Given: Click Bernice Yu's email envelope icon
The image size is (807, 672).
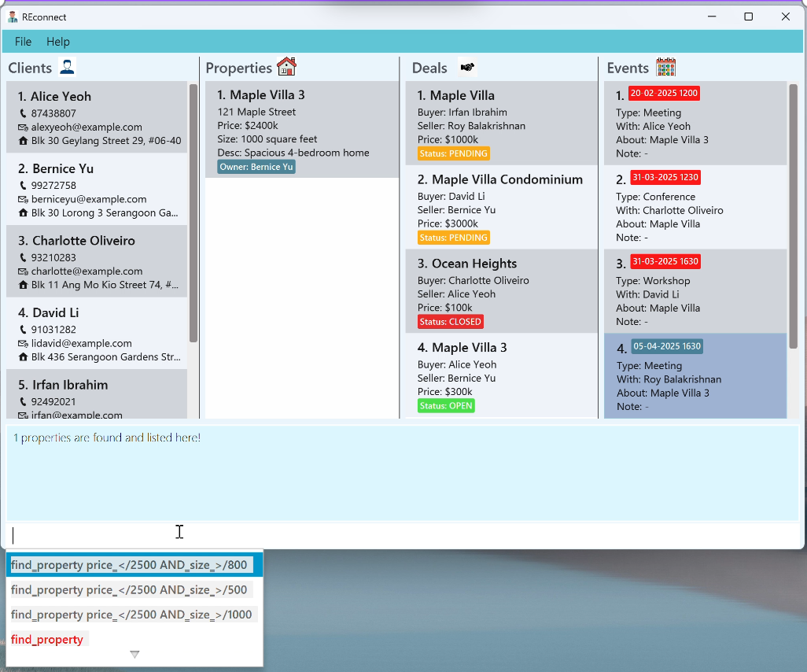Looking at the screenshot, I should (23, 199).
